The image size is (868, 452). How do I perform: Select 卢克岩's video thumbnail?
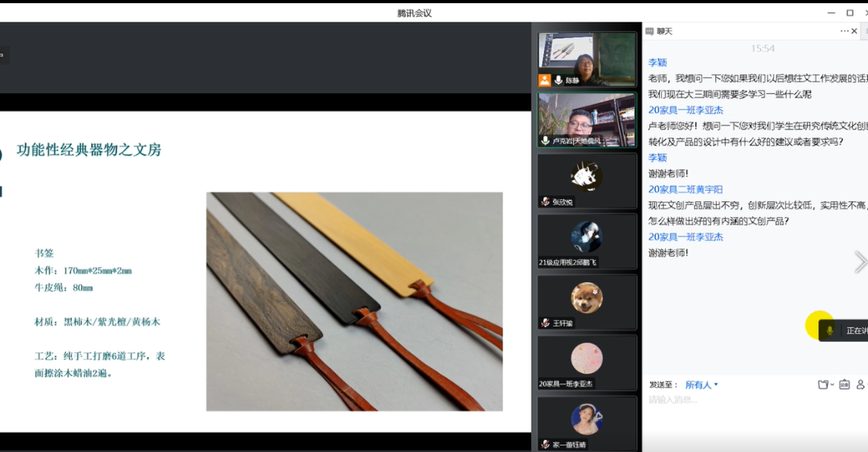(x=587, y=121)
